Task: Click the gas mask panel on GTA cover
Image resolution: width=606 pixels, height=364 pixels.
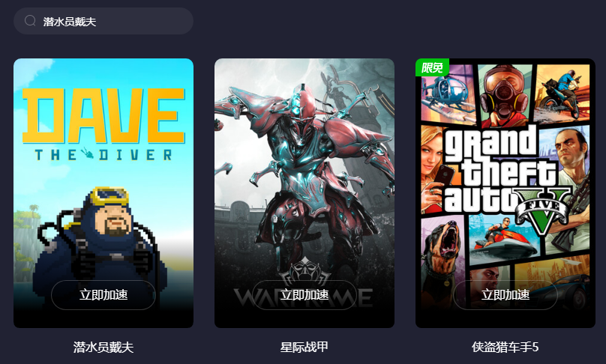Action: (505, 96)
